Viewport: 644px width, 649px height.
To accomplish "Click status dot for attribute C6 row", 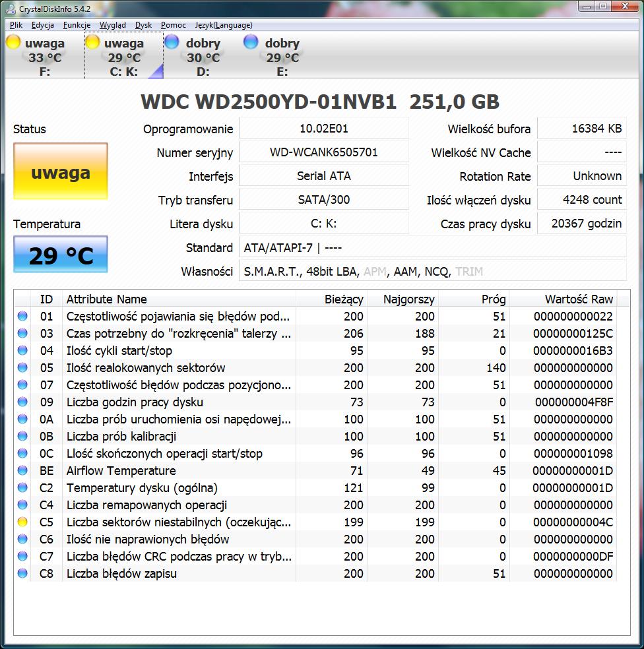I will coord(22,540).
